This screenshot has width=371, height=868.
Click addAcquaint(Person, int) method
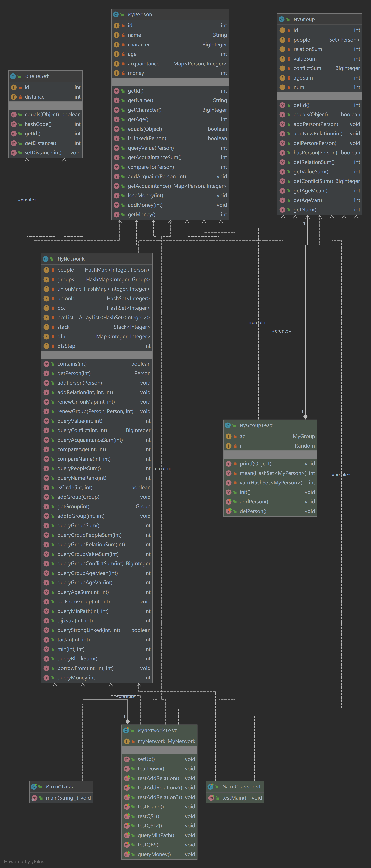point(170,177)
